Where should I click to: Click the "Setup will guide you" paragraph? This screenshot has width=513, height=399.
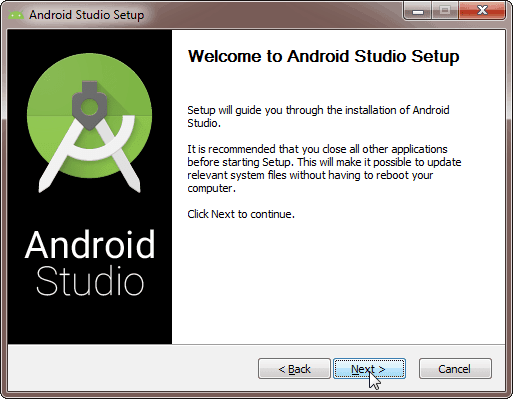point(318,116)
